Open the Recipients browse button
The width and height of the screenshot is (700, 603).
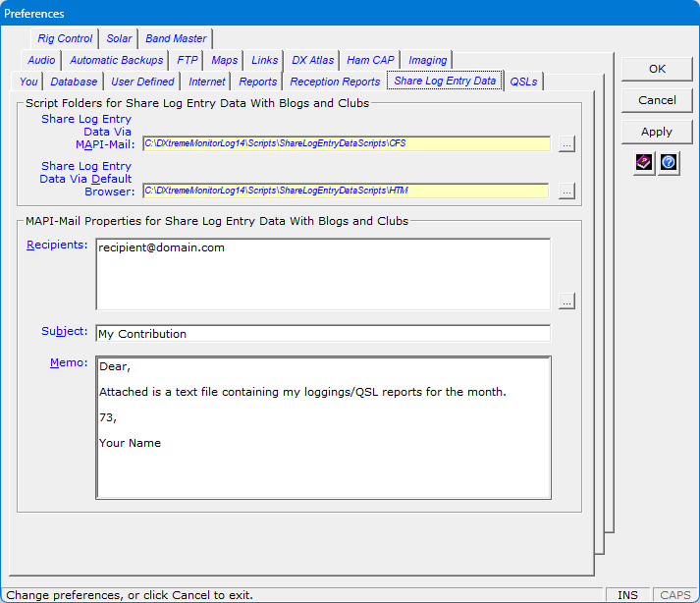coord(566,301)
